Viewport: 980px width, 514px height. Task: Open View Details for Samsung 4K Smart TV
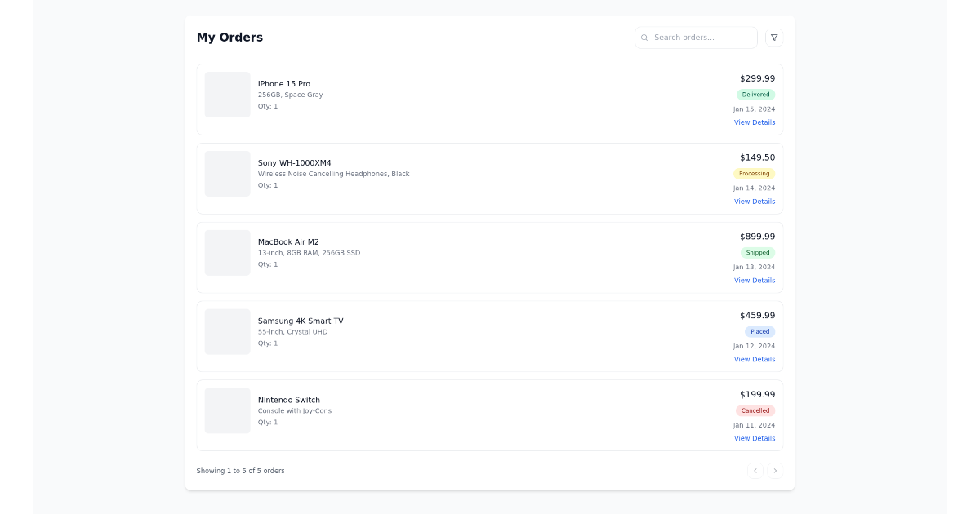tap(755, 359)
